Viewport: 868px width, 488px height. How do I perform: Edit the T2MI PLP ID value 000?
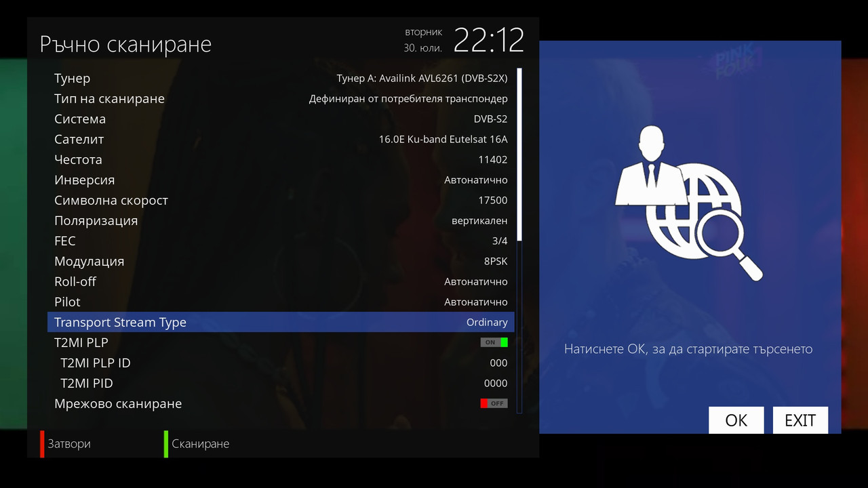(498, 363)
